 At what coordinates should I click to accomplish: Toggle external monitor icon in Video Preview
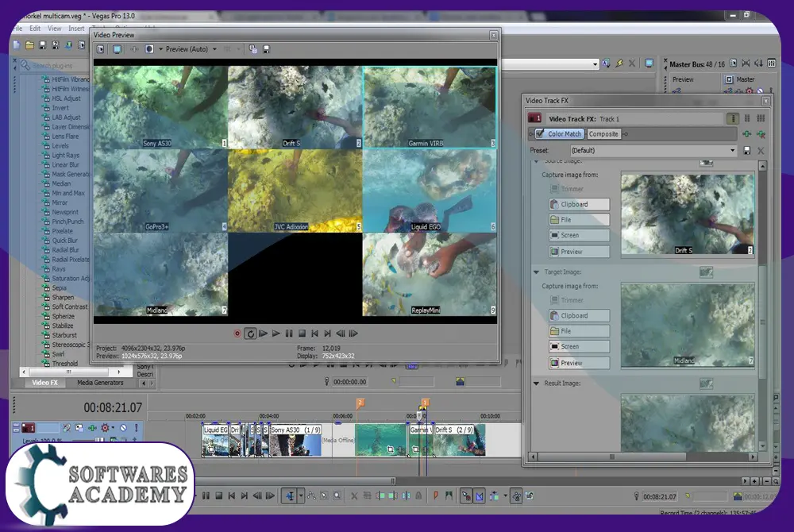click(x=117, y=49)
